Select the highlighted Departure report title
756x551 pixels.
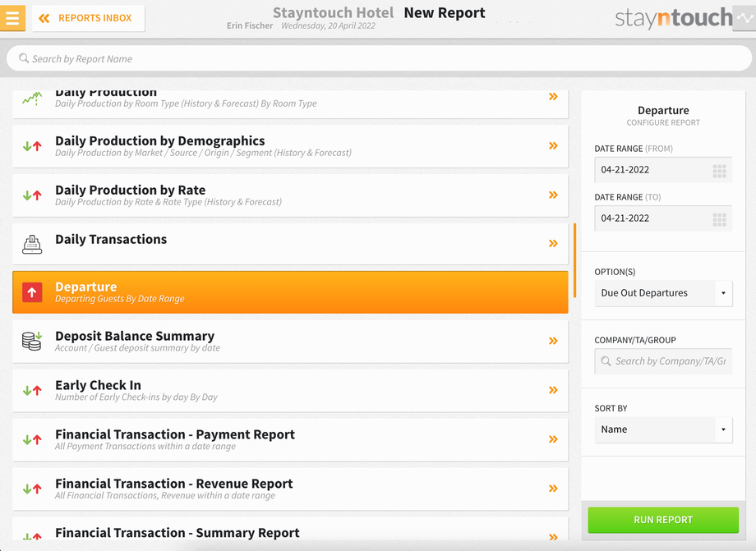click(85, 287)
